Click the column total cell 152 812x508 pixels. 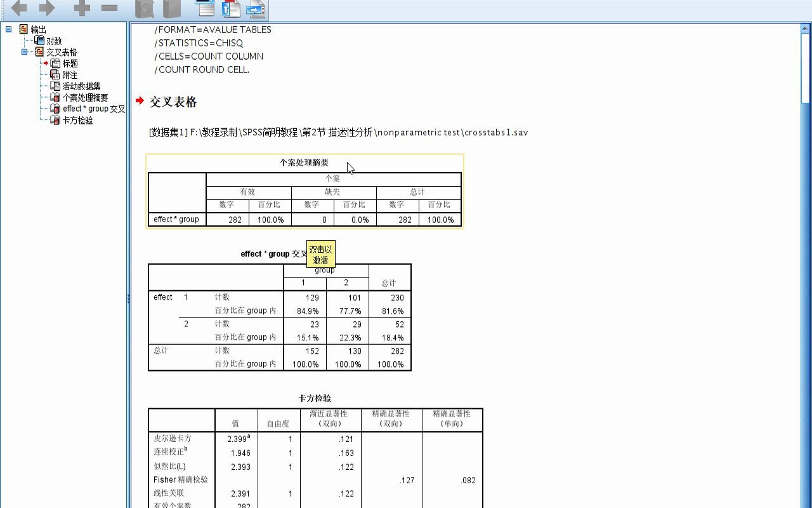point(312,351)
